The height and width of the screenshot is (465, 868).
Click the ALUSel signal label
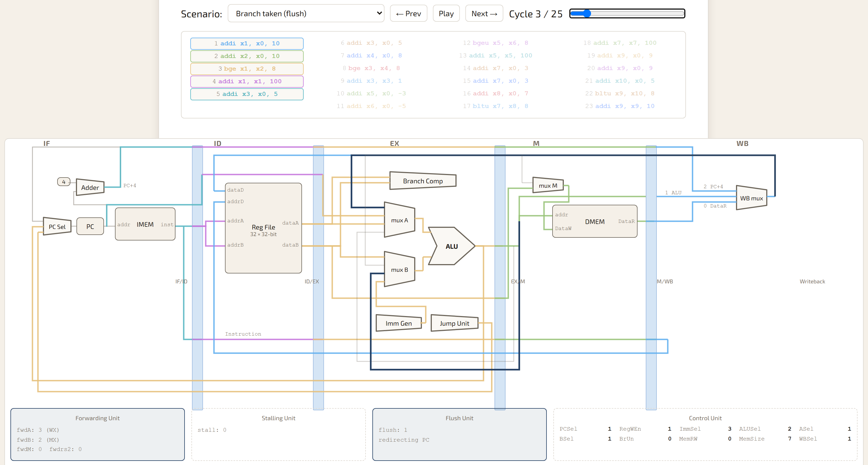(750, 429)
